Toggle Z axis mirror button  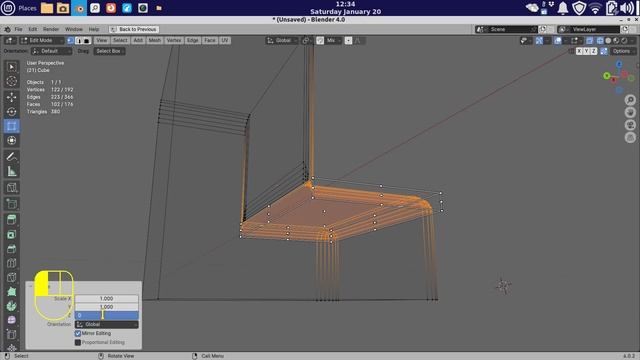[593, 51]
